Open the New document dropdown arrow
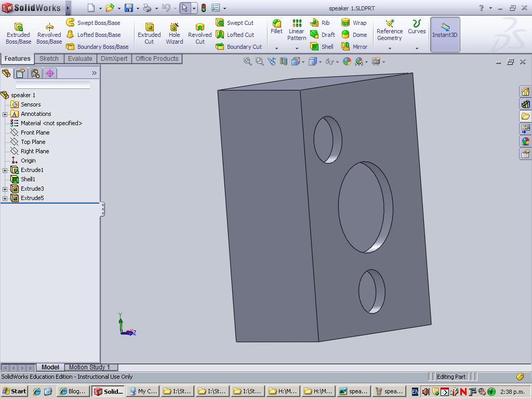Image resolution: width=532 pixels, height=399 pixels. (100, 8)
